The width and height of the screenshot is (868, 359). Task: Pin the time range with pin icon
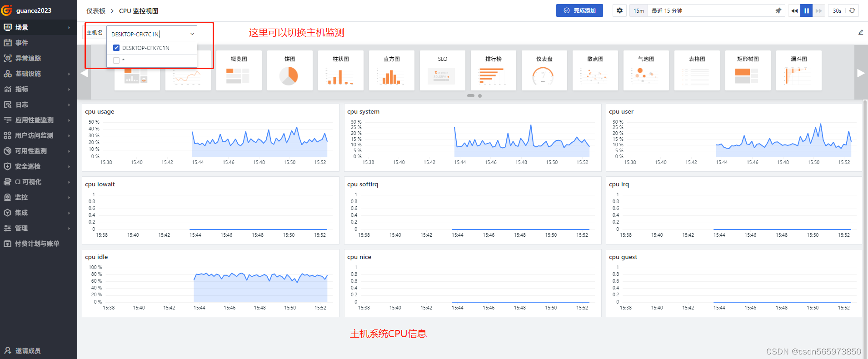pos(778,10)
